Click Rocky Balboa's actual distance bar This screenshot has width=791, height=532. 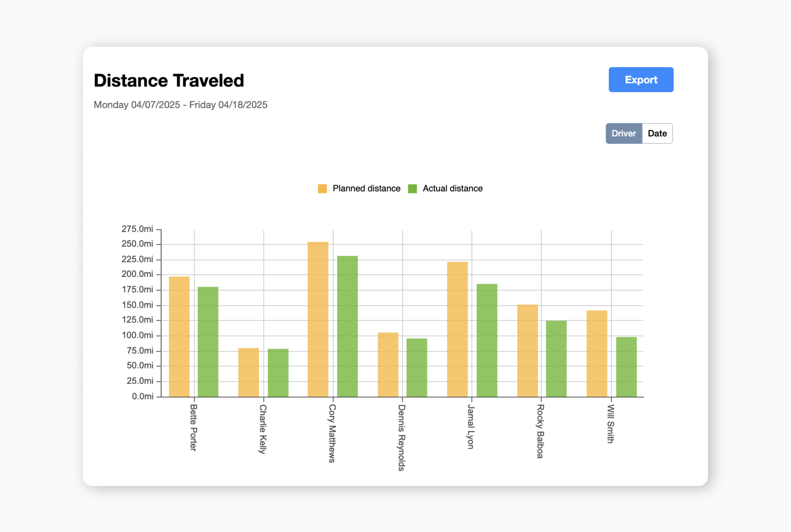point(556,358)
